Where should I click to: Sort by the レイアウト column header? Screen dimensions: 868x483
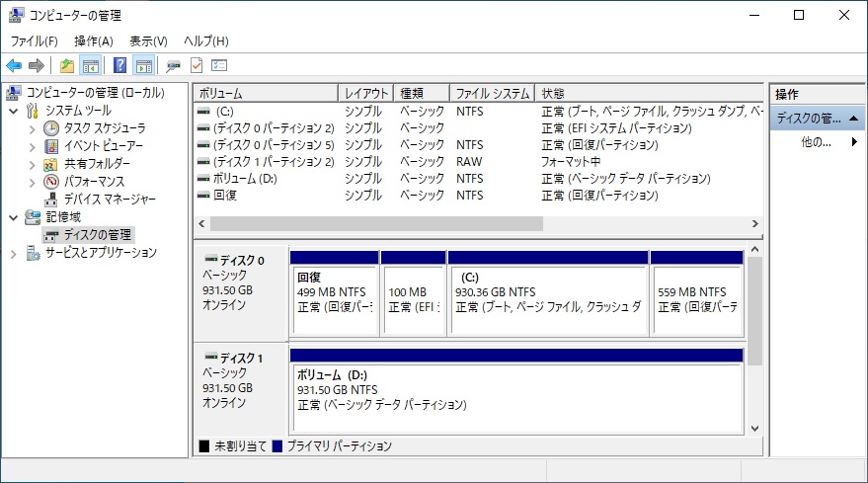coord(366,93)
